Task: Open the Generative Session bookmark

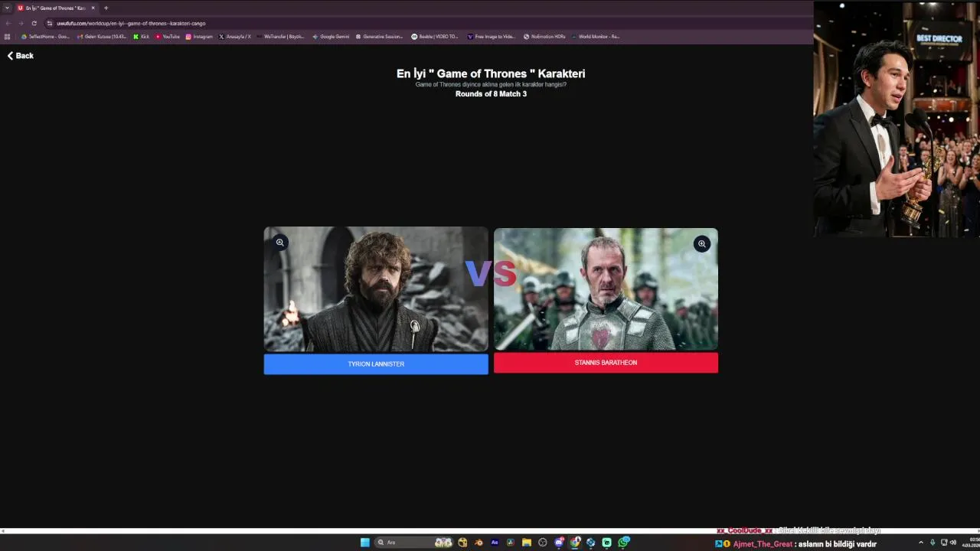Action: pyautogui.click(x=379, y=37)
